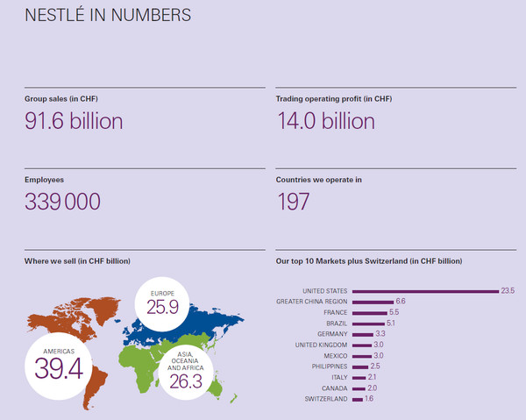Click the 'Countries we operate in' label
Screen dimensions: 526x420
319,180
